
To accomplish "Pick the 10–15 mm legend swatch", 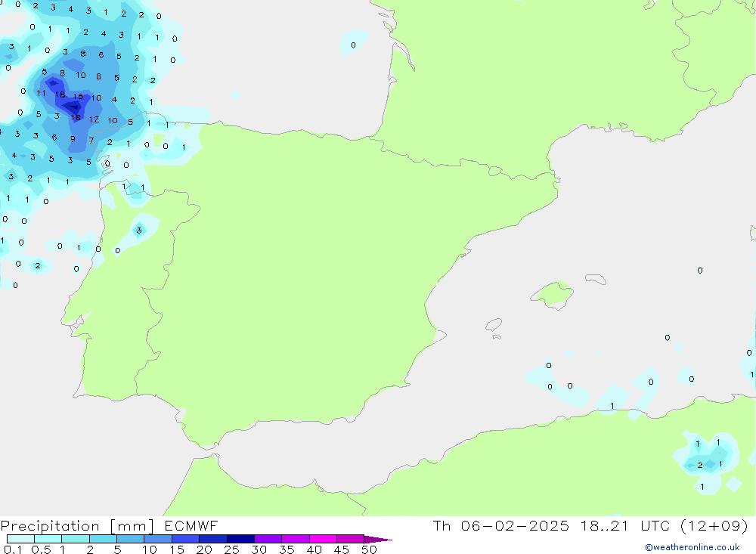I will pyautogui.click(x=158, y=539).
